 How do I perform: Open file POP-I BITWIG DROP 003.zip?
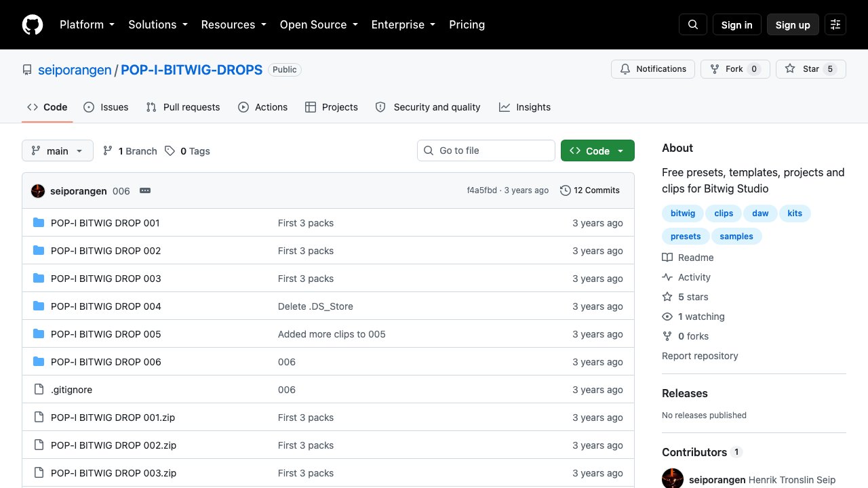(x=113, y=473)
